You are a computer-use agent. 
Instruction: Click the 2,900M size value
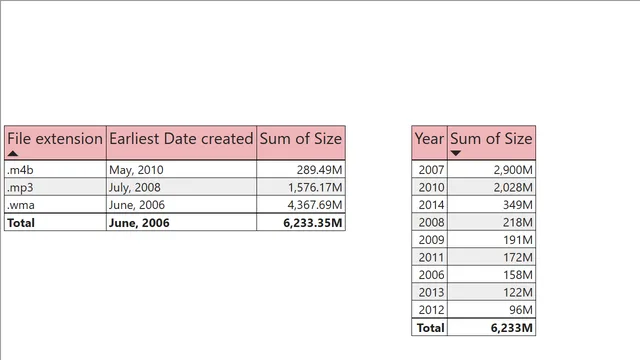click(x=513, y=170)
